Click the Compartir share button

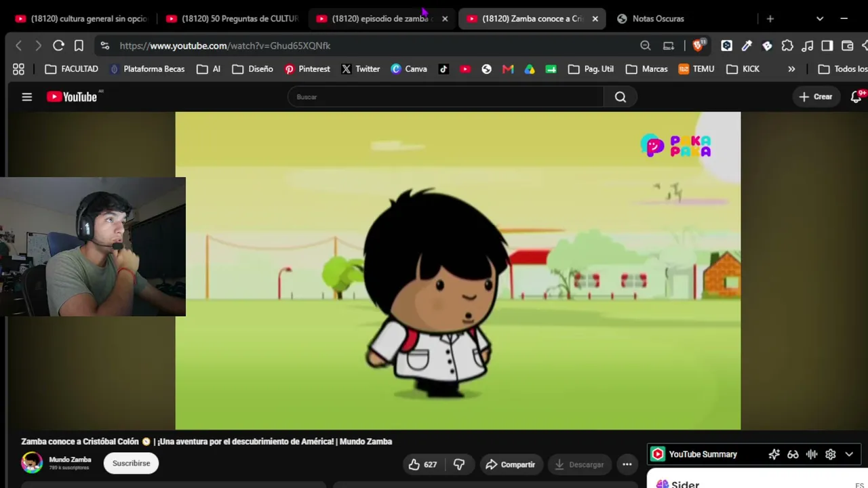click(x=511, y=464)
